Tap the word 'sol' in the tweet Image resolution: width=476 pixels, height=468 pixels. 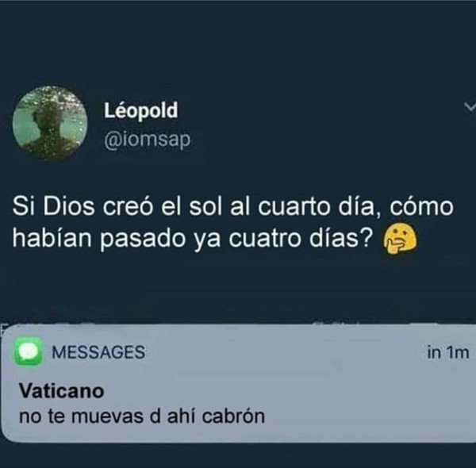pyautogui.click(x=207, y=207)
